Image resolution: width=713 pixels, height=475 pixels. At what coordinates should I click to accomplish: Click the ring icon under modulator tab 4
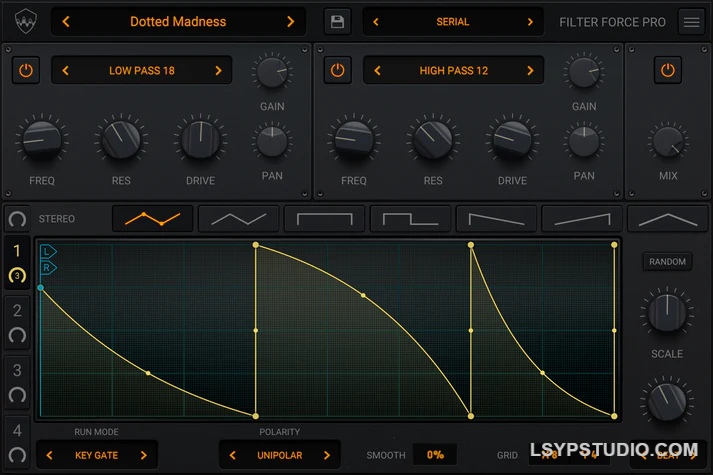17,455
